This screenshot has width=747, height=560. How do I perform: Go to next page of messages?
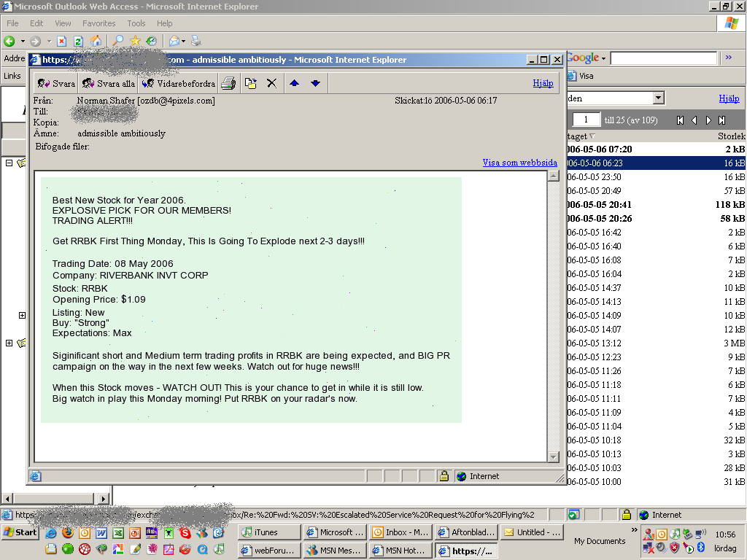[708, 120]
